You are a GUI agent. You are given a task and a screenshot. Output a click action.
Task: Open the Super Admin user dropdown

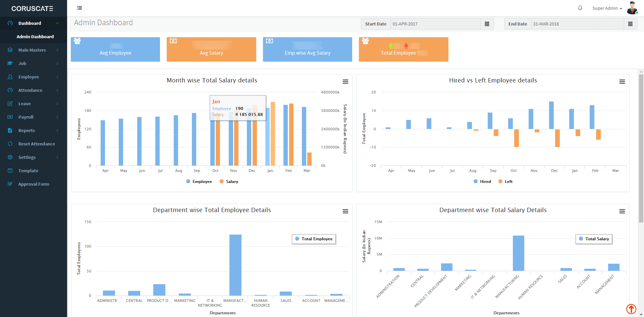(607, 8)
